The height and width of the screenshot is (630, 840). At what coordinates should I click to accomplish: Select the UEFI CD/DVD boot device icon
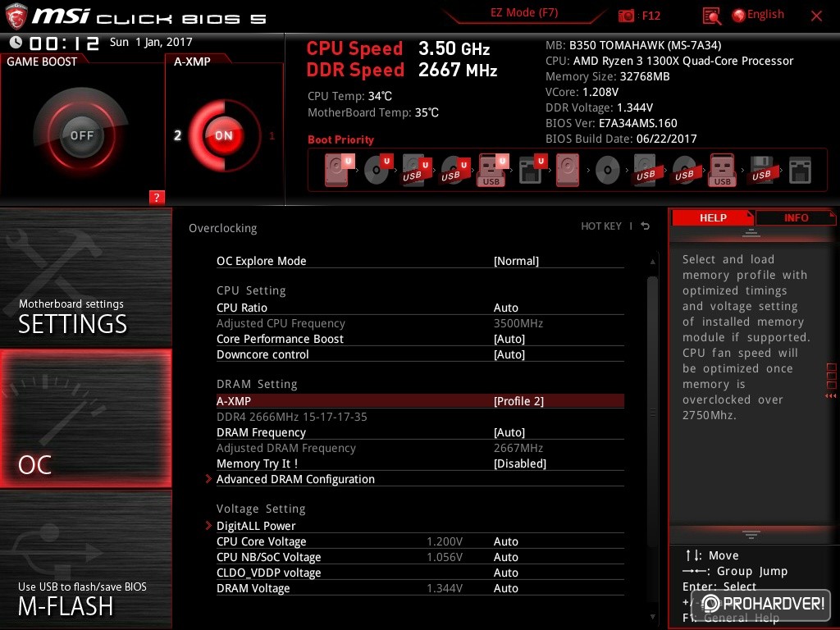tap(377, 170)
